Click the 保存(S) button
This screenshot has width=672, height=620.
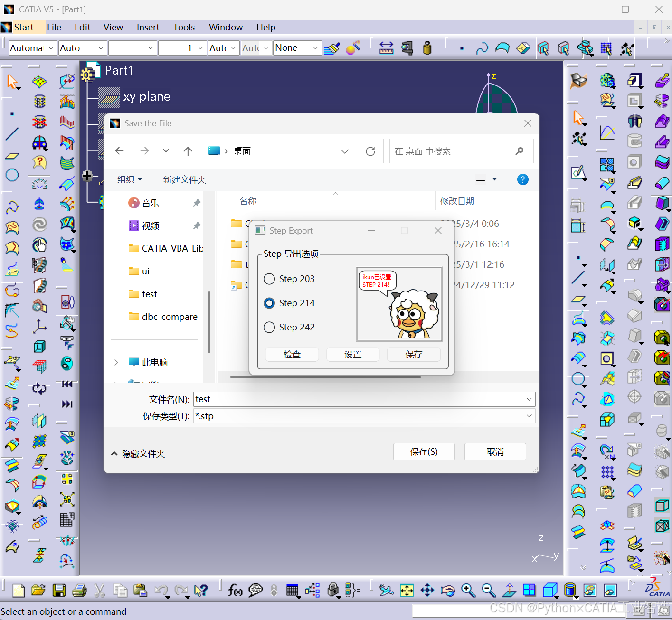(423, 451)
